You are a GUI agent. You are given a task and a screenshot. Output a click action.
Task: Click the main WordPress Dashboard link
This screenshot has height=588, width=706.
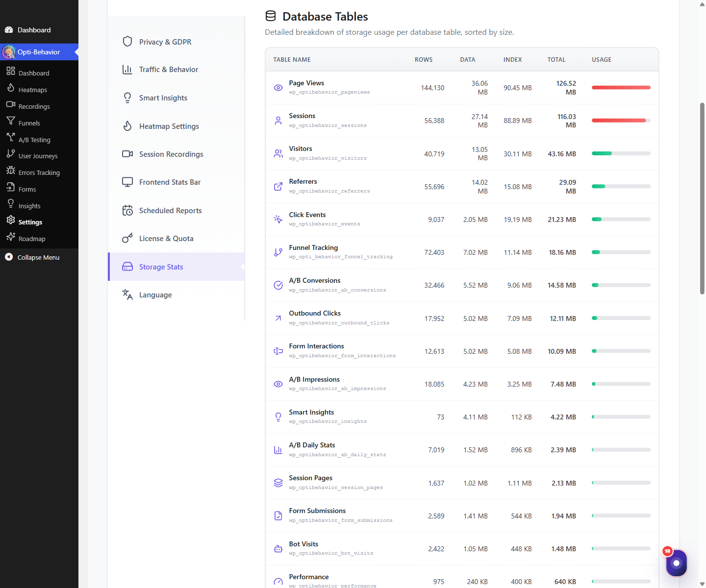(x=34, y=30)
